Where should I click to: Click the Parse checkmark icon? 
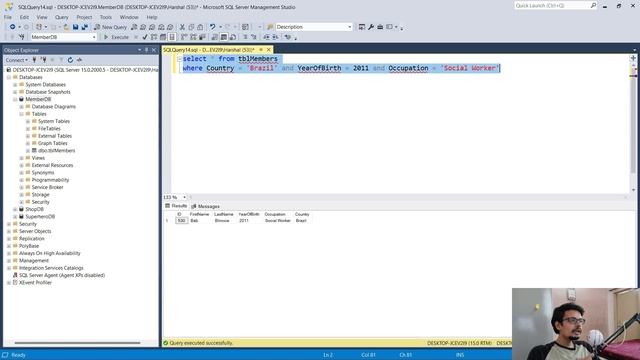coord(144,37)
